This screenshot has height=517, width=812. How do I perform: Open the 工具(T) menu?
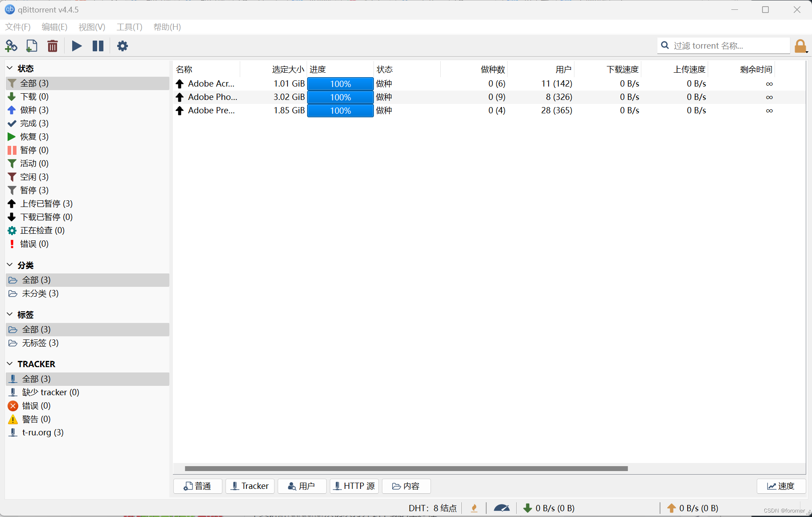pyautogui.click(x=129, y=27)
